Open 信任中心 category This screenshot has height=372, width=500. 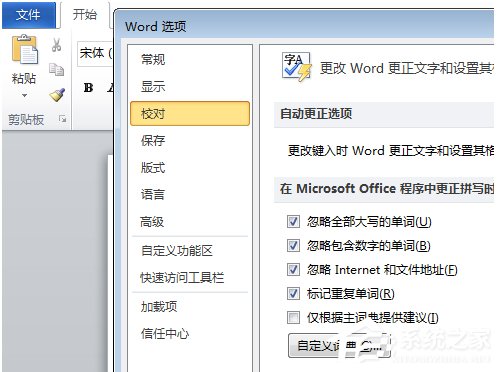pos(165,333)
